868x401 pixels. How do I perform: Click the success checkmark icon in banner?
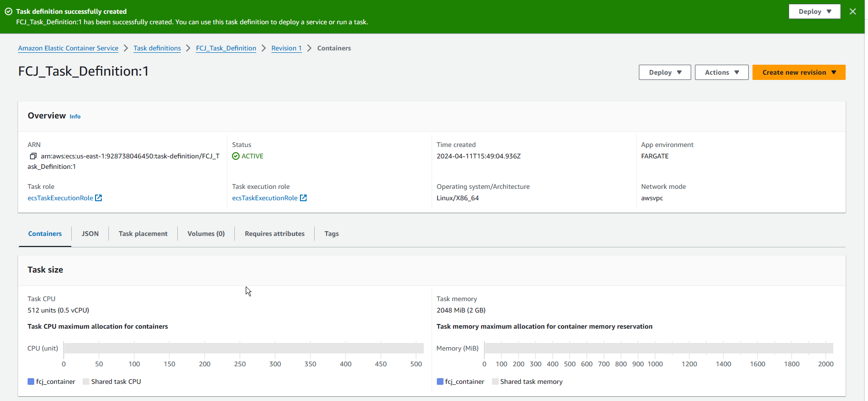tap(9, 11)
